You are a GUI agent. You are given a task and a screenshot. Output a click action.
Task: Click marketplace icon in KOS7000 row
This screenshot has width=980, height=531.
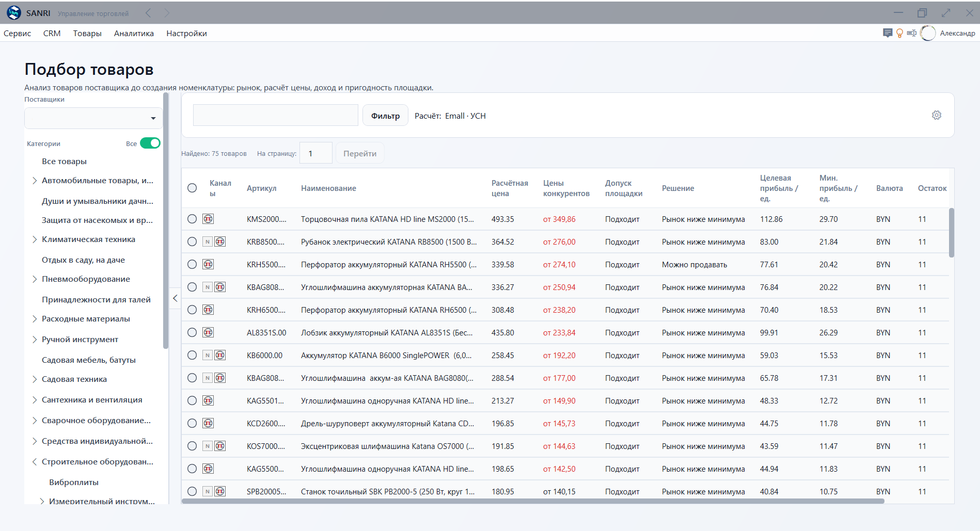220,446
